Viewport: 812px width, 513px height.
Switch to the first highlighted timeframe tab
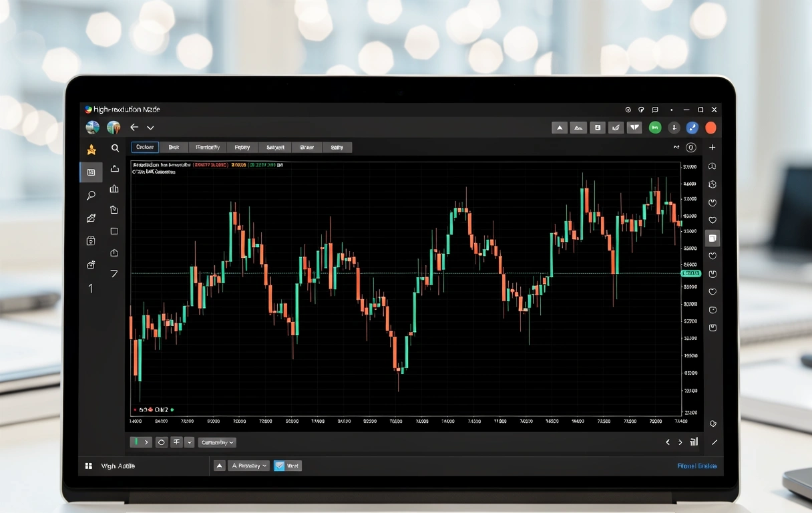[144, 147]
